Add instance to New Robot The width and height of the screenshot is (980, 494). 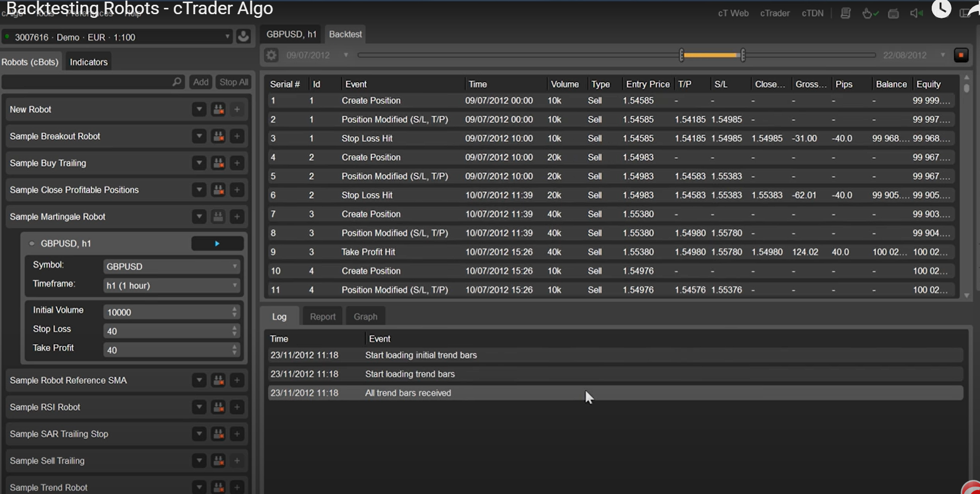click(x=237, y=109)
